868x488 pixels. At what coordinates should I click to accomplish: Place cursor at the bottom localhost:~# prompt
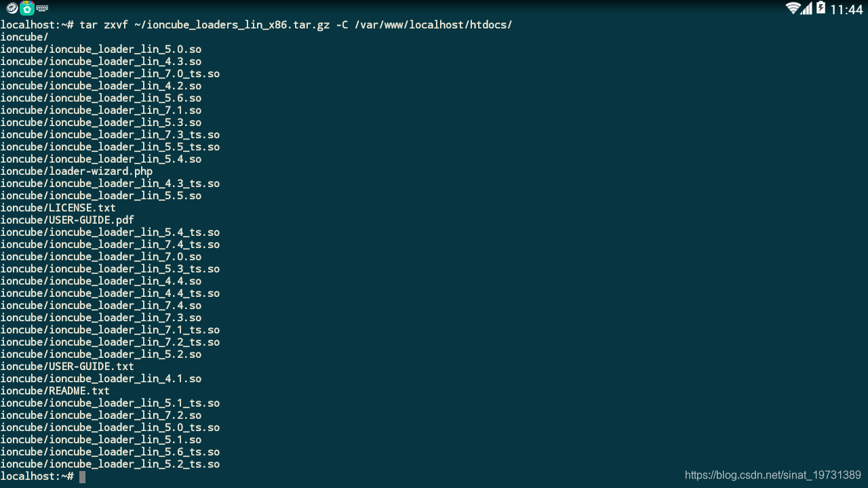37,476
